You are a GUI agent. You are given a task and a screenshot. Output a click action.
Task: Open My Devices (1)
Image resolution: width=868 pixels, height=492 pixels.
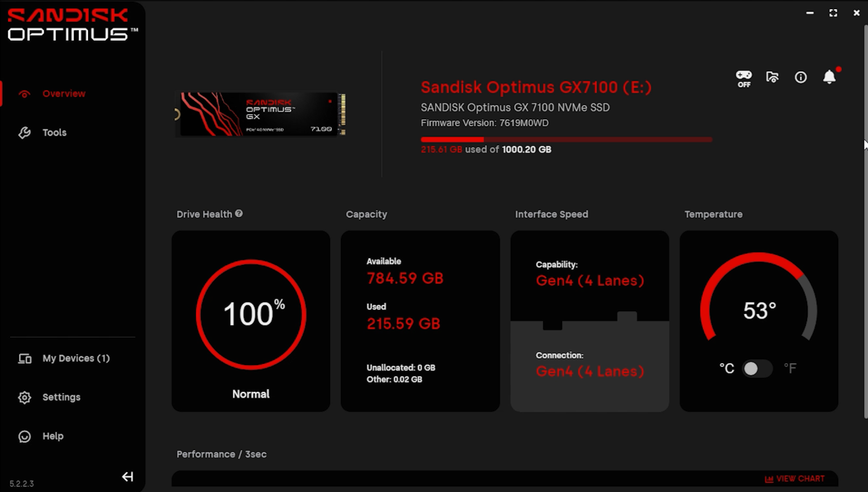coord(76,358)
